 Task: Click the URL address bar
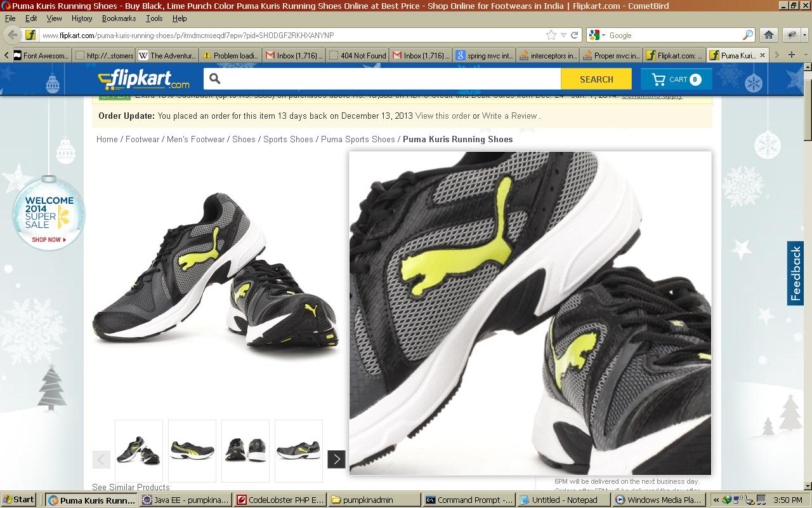[292, 36]
